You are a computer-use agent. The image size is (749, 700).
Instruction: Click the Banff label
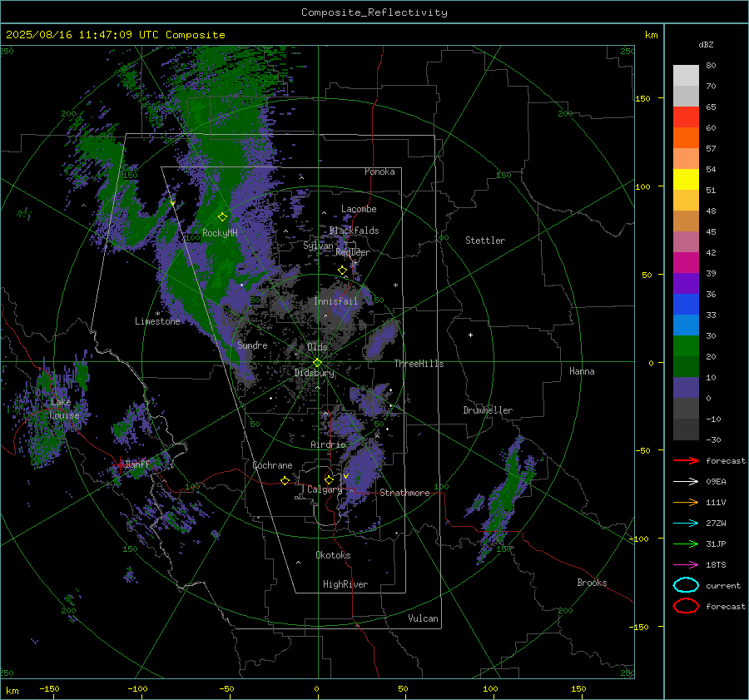(x=137, y=464)
